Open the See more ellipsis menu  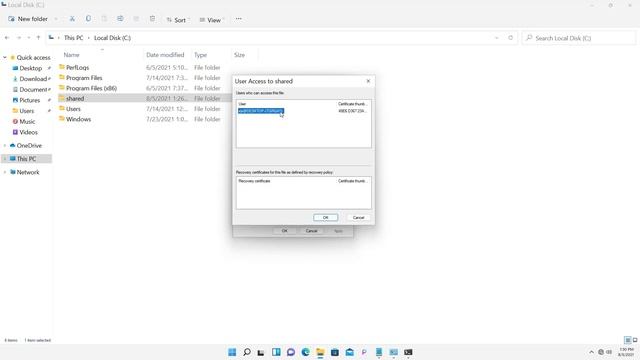238,19
